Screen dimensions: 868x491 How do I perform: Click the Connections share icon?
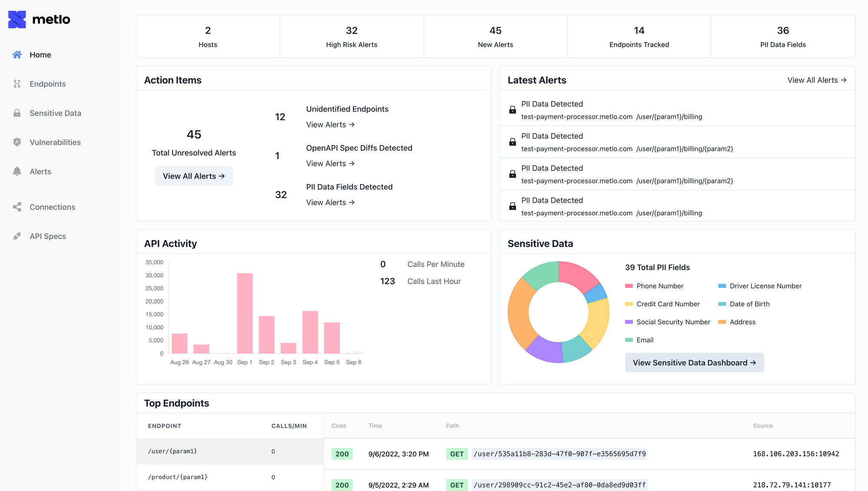pyautogui.click(x=17, y=207)
